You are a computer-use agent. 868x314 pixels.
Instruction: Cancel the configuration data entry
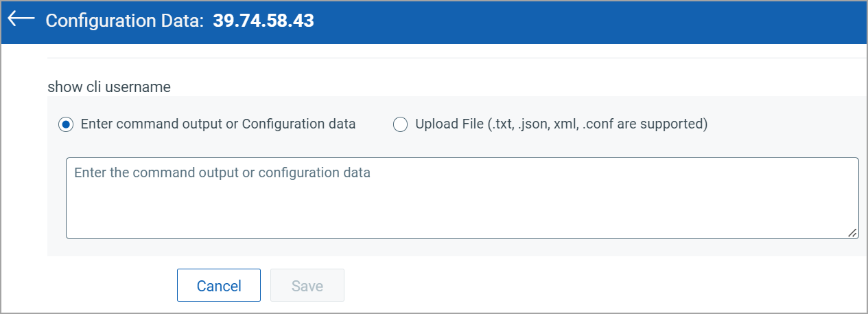point(219,285)
